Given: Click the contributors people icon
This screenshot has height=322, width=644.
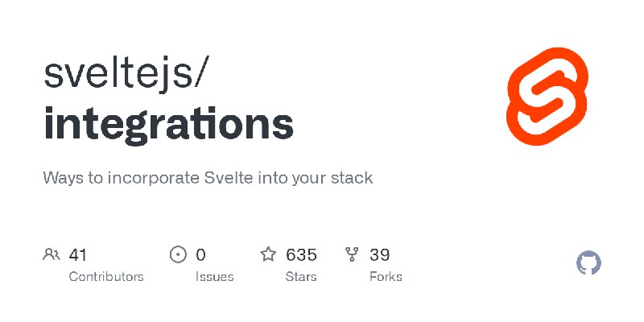Looking at the screenshot, I should pos(52,254).
